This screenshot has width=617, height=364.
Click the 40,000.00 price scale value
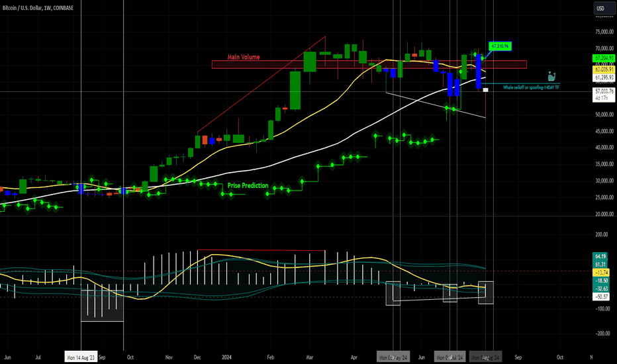(x=604, y=148)
